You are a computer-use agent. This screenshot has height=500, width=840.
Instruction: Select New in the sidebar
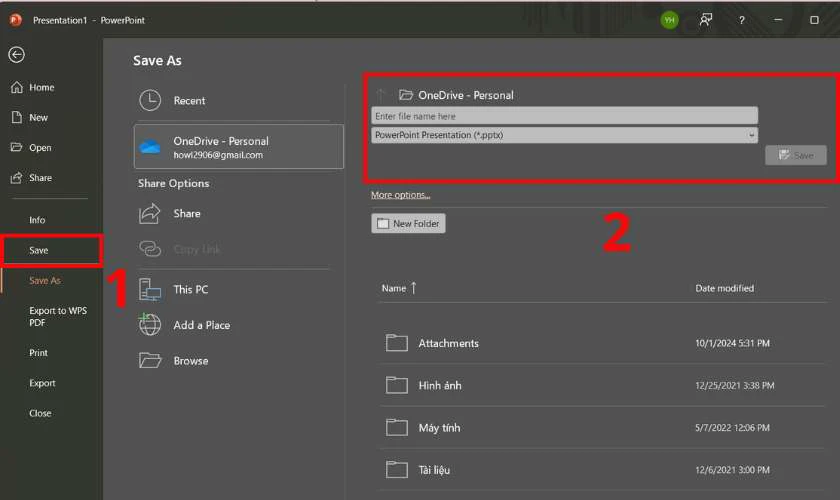pos(39,117)
